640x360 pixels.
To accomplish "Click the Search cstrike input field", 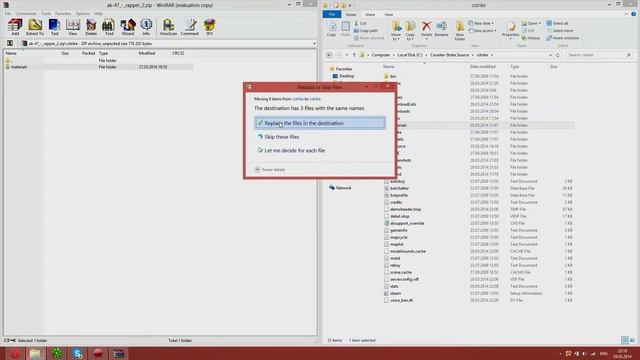I will coord(598,55).
